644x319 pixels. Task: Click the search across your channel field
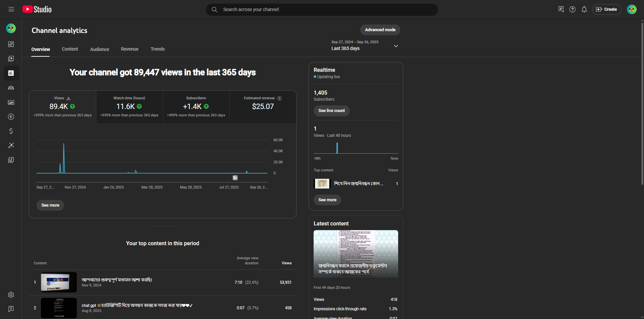pyautogui.click(x=322, y=9)
